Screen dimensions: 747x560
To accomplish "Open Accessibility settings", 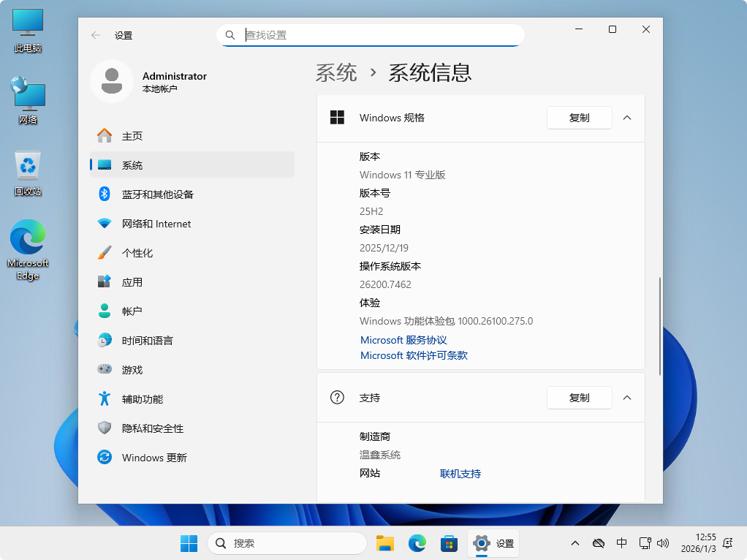I will point(142,399).
